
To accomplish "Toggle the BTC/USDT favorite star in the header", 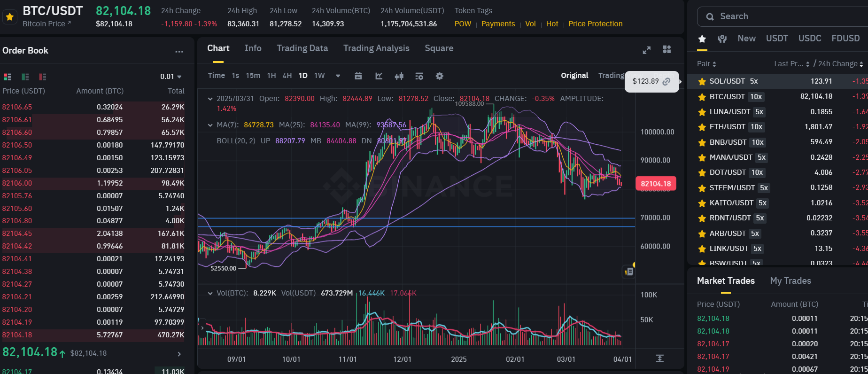I will click(x=9, y=17).
